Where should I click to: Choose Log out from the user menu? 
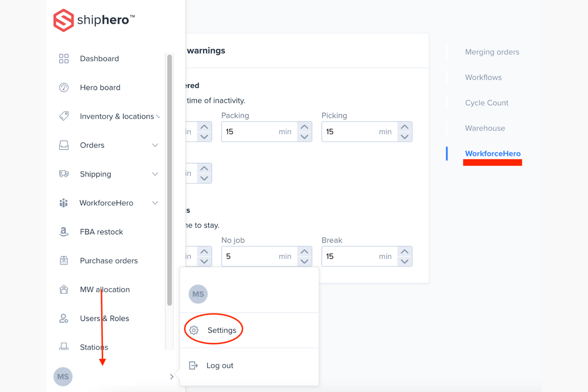220,365
